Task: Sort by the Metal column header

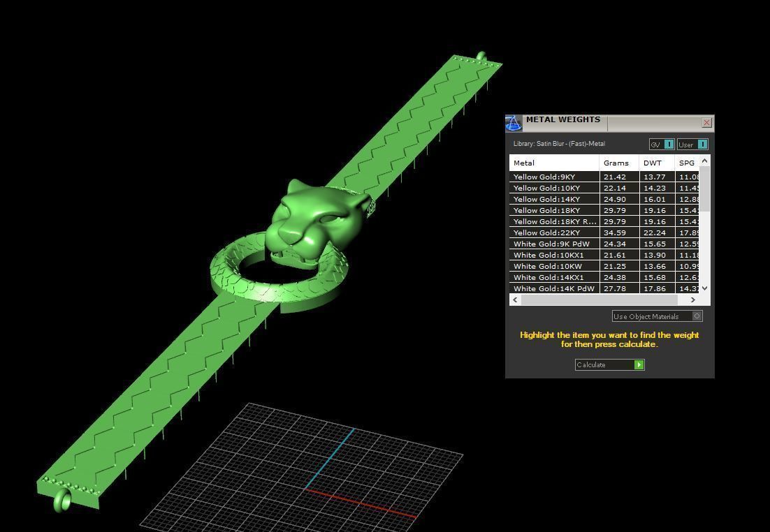Action: coord(554,163)
